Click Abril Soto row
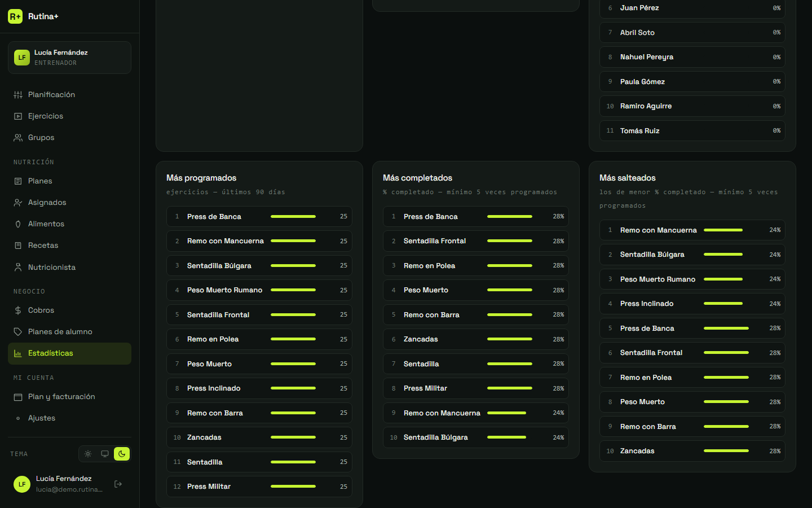The height and width of the screenshot is (508, 812). click(692, 33)
